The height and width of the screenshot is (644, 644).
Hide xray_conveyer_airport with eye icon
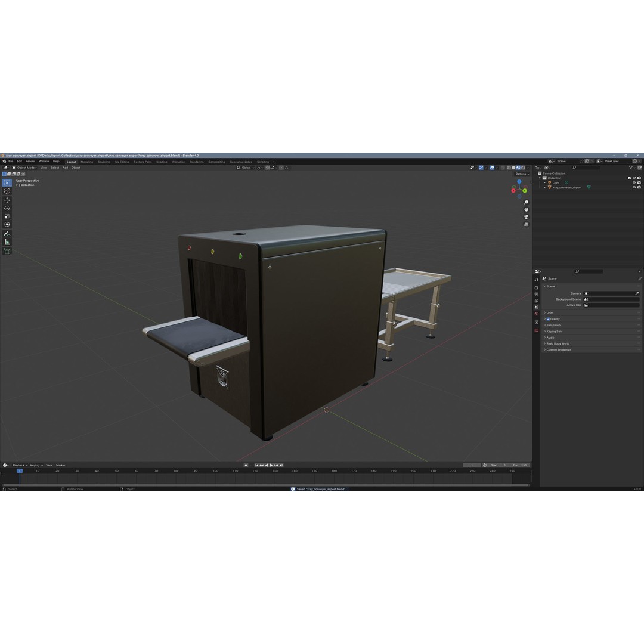click(634, 187)
